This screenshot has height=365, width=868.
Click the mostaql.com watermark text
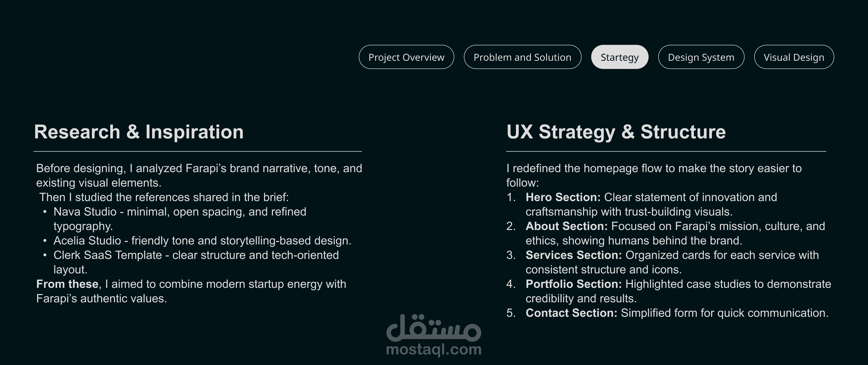(x=434, y=350)
